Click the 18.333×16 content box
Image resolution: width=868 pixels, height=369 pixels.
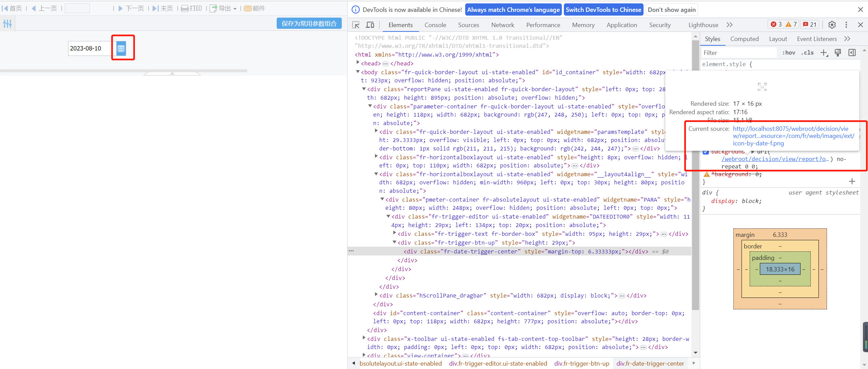[780, 269]
